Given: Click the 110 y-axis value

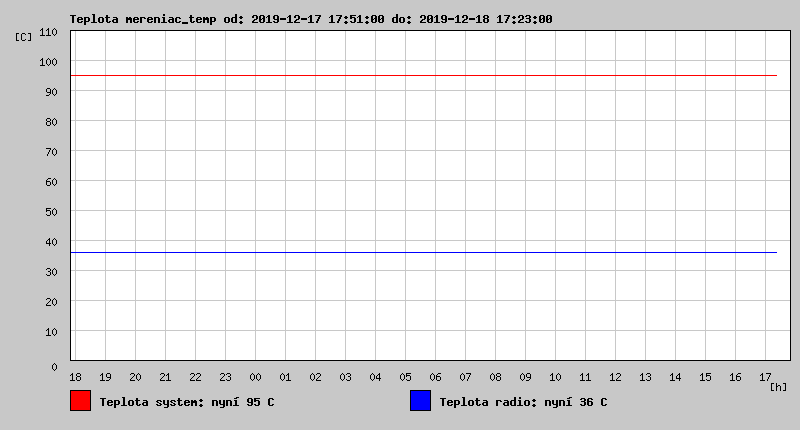Looking at the screenshot, I should [48, 32].
